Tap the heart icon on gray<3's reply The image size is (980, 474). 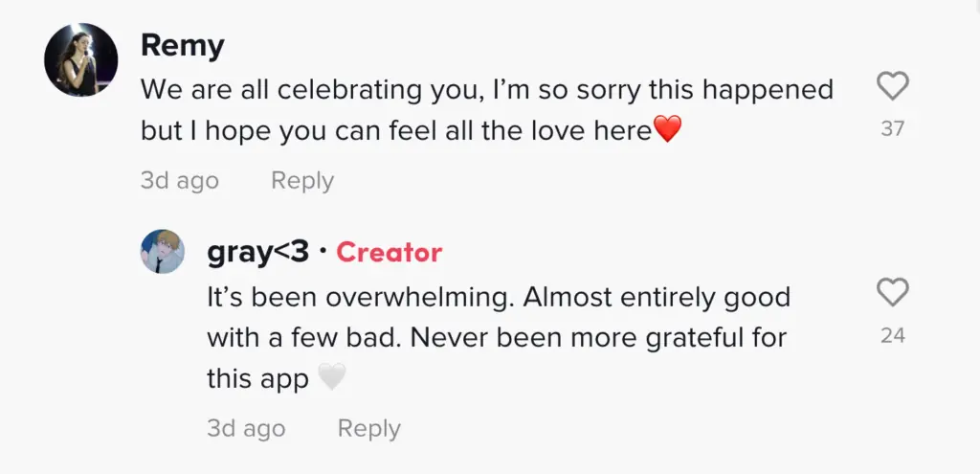click(892, 293)
